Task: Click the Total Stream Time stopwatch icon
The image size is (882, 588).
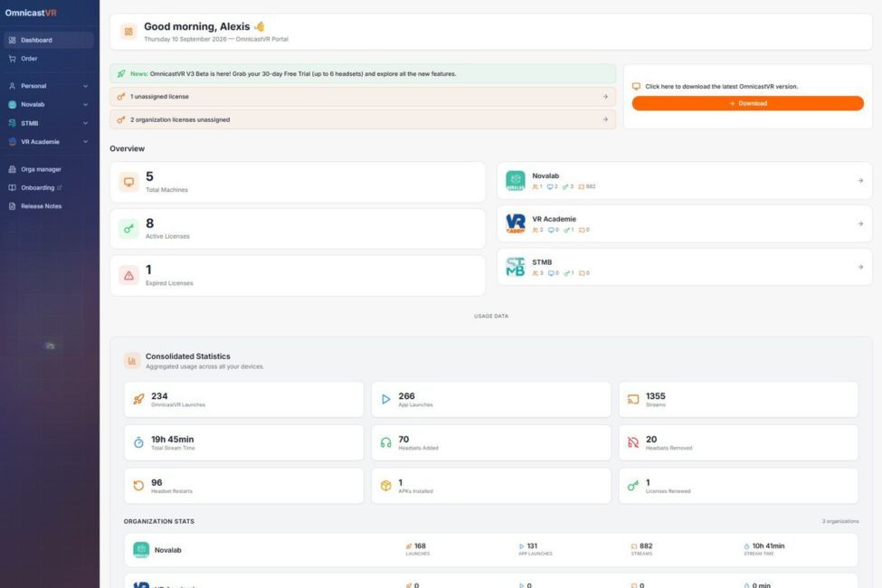Action: (x=138, y=443)
